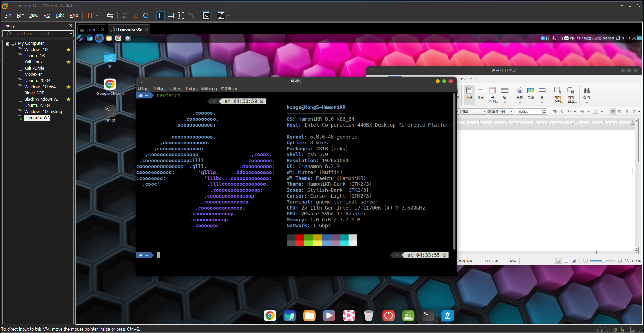Open the columns (단) option in Hangul
Screen dimensions: 644x333
[505, 95]
